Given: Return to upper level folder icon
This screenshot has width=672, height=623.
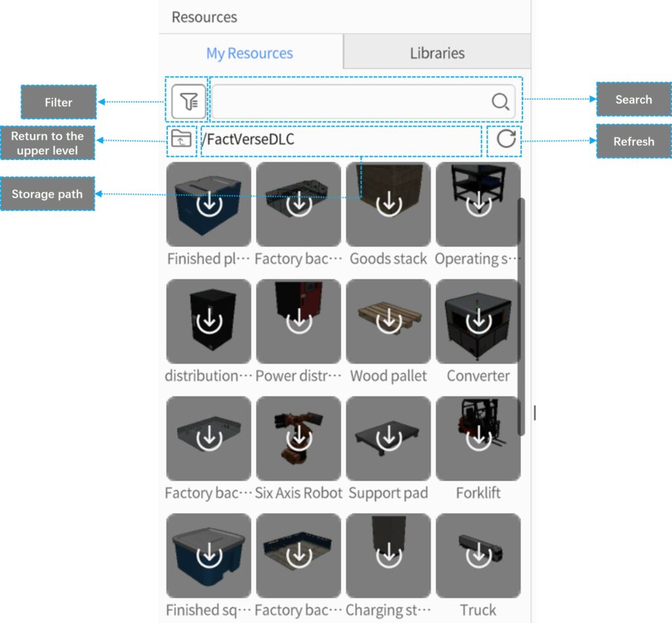Looking at the screenshot, I should [181, 139].
